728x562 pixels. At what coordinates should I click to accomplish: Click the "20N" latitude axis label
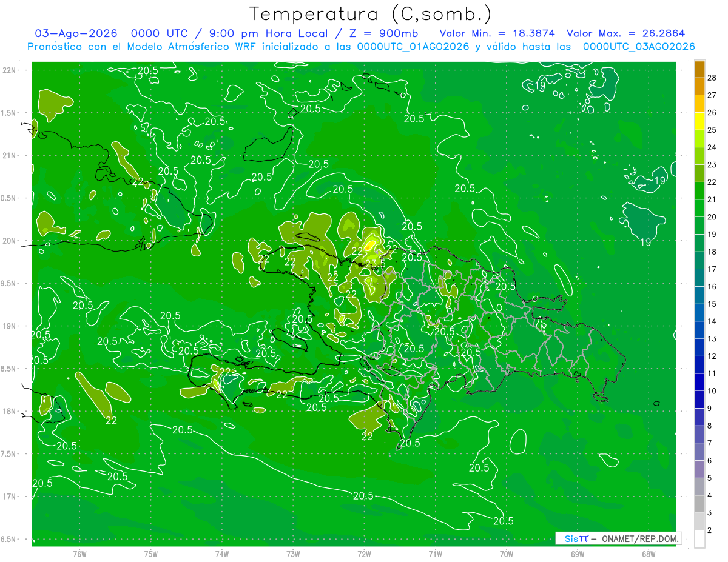[x=9, y=241]
